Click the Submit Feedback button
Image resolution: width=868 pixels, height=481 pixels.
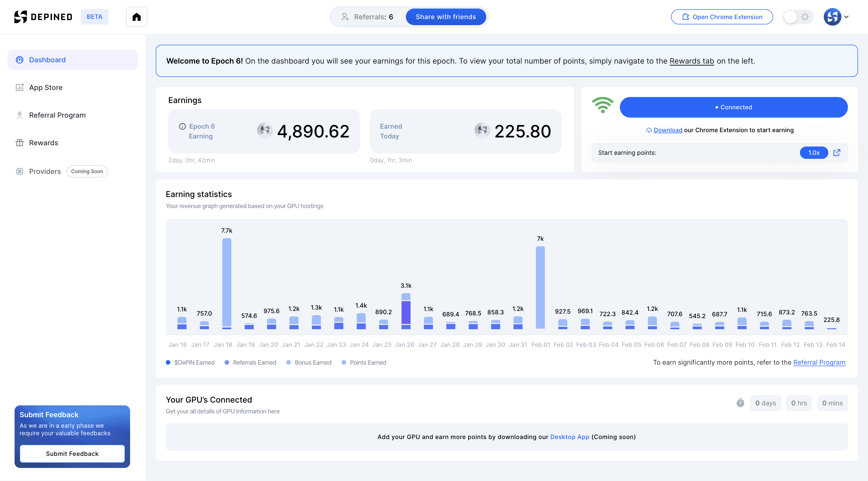pos(72,453)
